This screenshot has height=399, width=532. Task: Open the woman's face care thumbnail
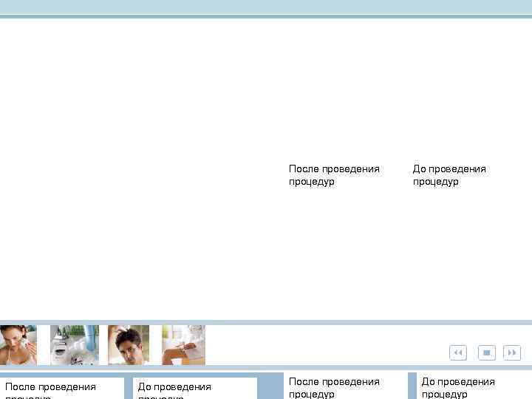(18, 345)
